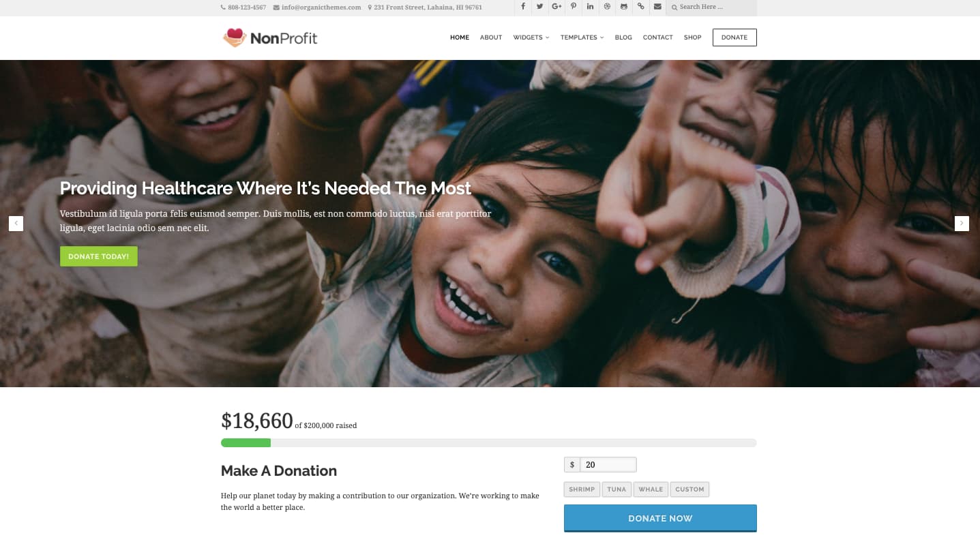
Task: Go to previous slide with left arrow
Action: point(16,223)
